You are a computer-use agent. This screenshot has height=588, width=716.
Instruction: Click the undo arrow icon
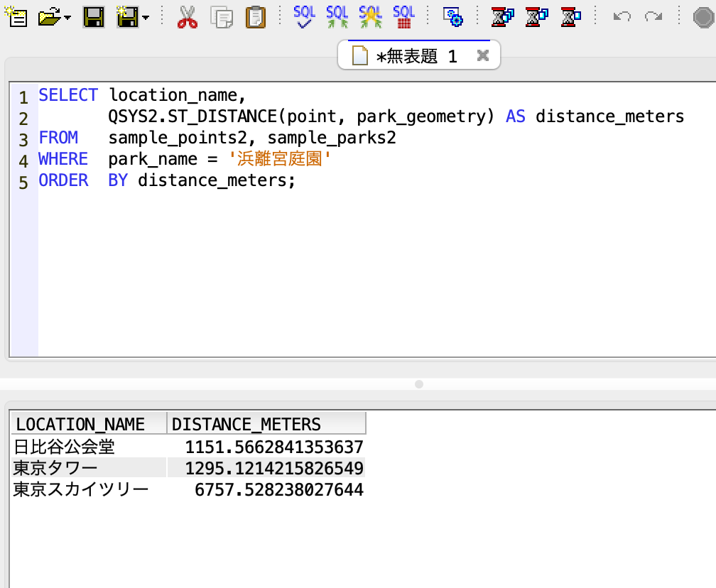[622, 16]
